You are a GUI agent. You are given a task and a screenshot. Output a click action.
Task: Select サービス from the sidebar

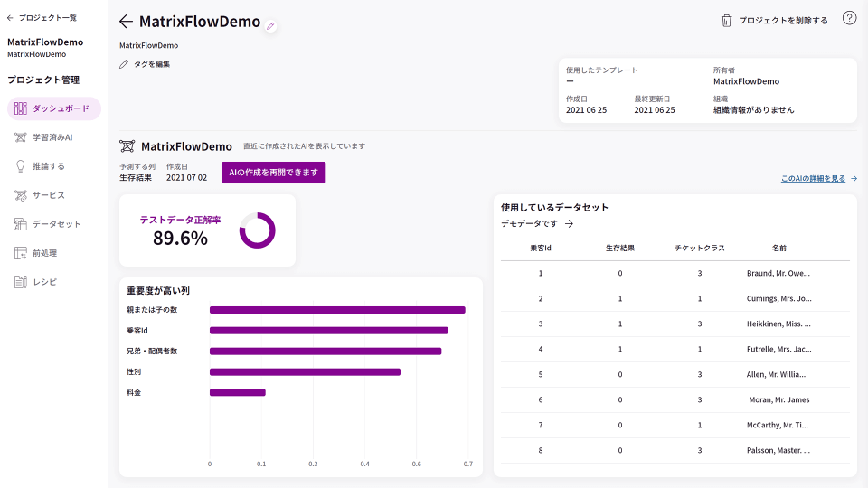coord(54,195)
